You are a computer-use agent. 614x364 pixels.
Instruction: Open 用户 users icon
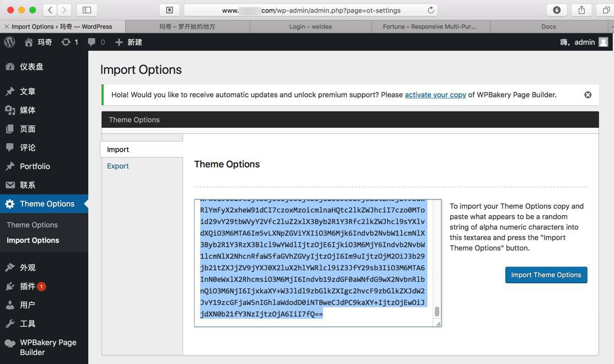[10, 305]
